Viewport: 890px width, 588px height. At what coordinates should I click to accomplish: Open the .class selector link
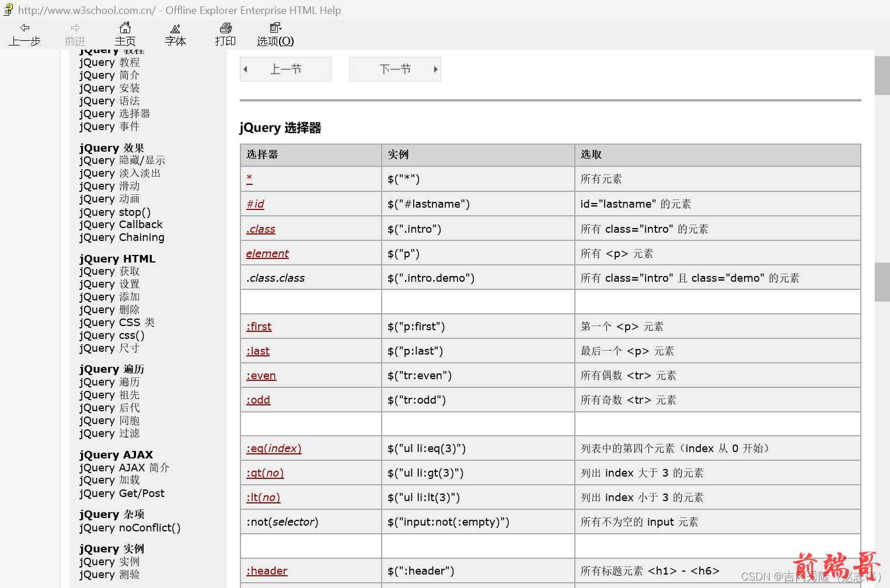tap(260, 229)
